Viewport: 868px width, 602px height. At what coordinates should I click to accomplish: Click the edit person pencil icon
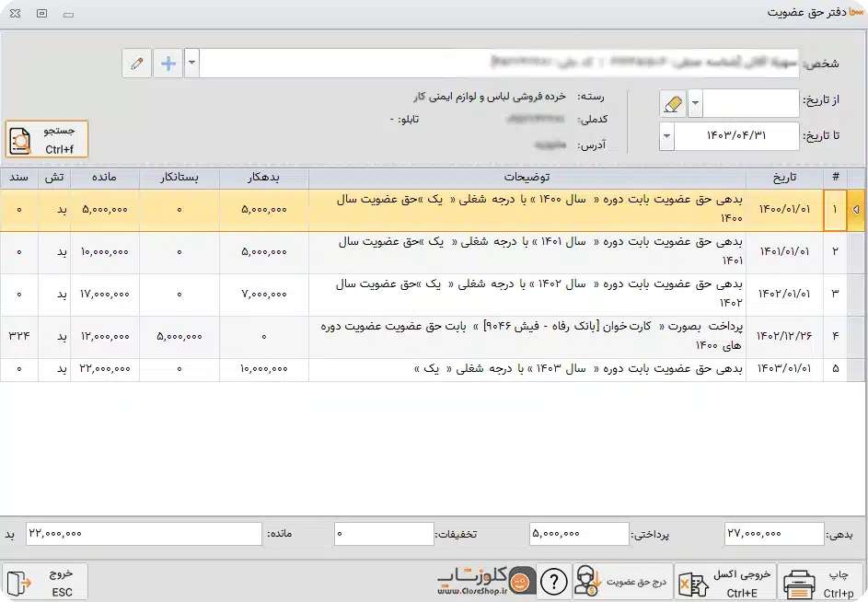pos(137,64)
